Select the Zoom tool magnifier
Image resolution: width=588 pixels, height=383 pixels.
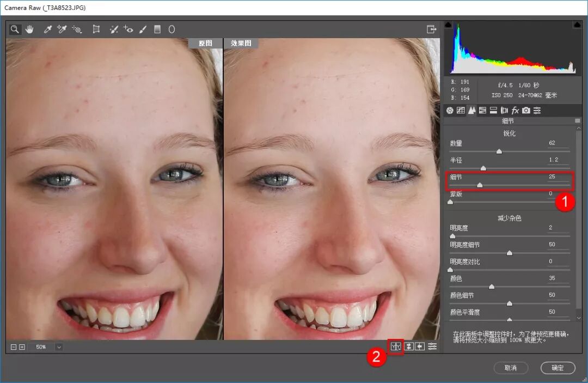[x=15, y=29]
